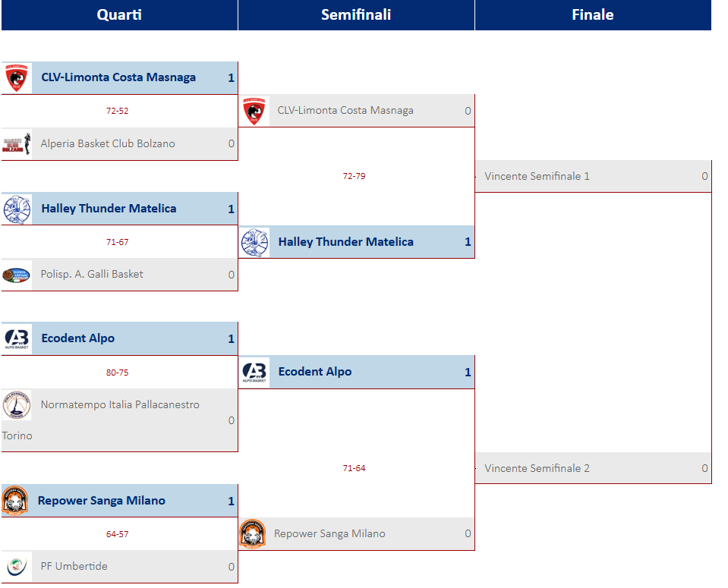728x588 pixels.
Task: Click Repower Sanga Milano logo in Quarti
Action: tap(15, 501)
